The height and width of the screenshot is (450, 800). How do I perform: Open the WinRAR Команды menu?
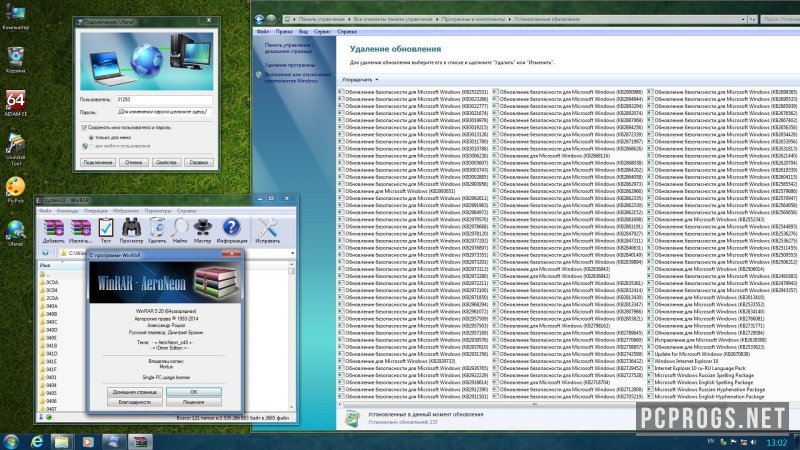(67, 211)
